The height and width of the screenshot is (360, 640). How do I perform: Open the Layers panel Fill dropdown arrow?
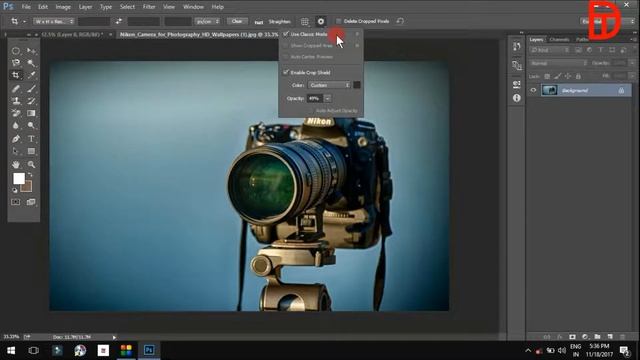pos(632,76)
